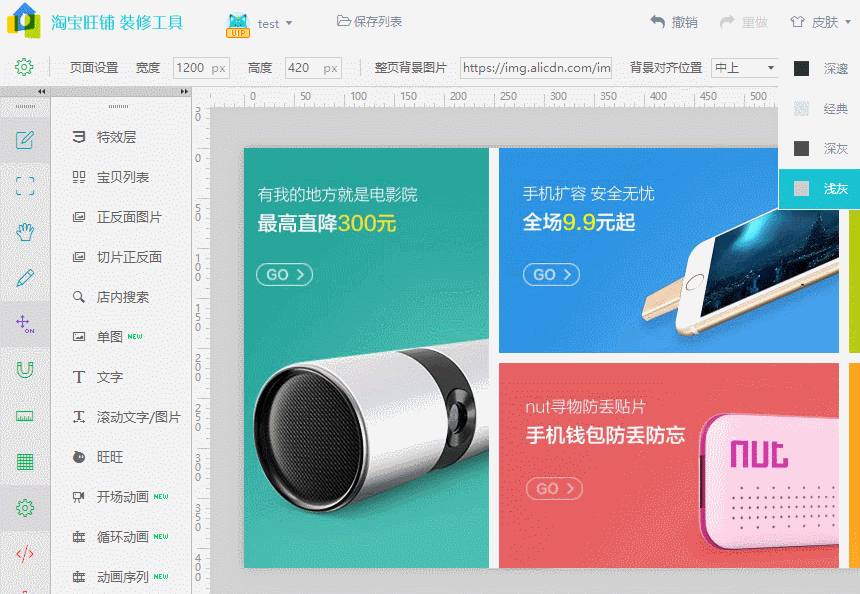
Task: Open the ruler measurement tool
Action: (25, 417)
